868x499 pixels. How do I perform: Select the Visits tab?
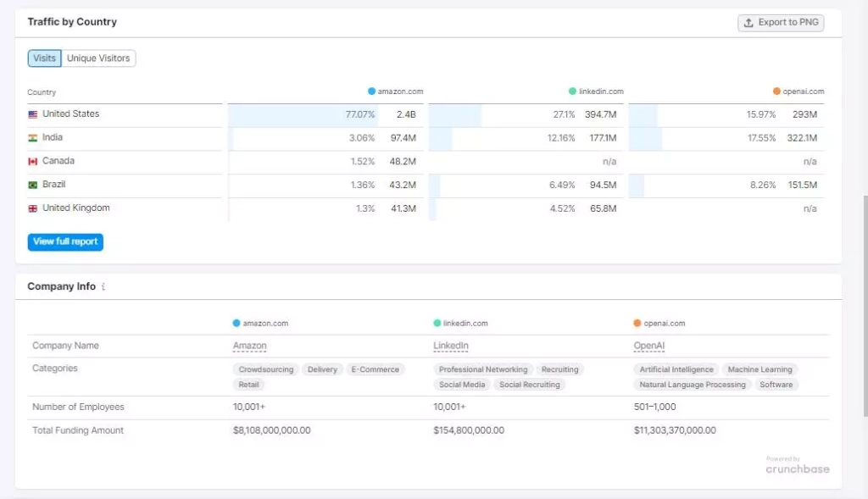pos(44,58)
